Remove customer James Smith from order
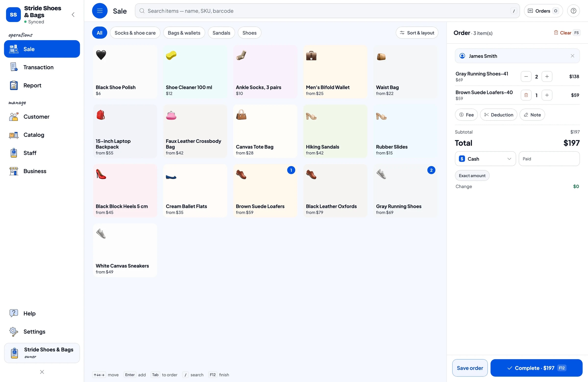Image resolution: width=588 pixels, height=382 pixels. click(572, 56)
